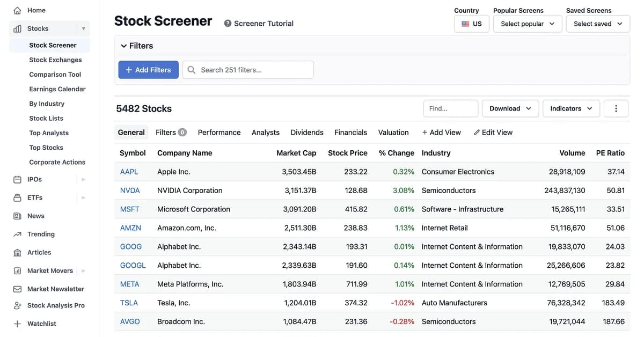Click the three-dot options menu icon
Screen dimensions: 644x337
coord(616,108)
